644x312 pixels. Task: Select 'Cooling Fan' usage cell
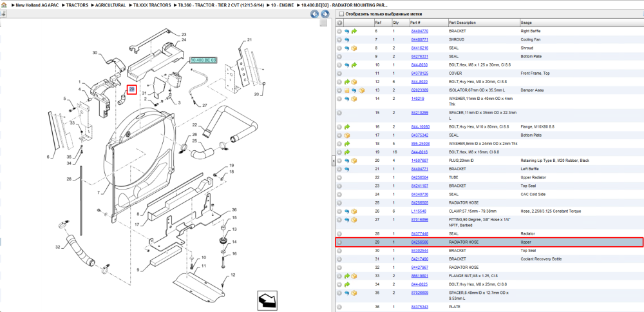click(x=530, y=40)
